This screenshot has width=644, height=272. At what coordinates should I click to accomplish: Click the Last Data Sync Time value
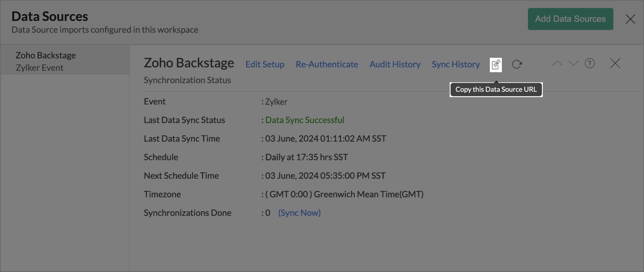click(326, 138)
